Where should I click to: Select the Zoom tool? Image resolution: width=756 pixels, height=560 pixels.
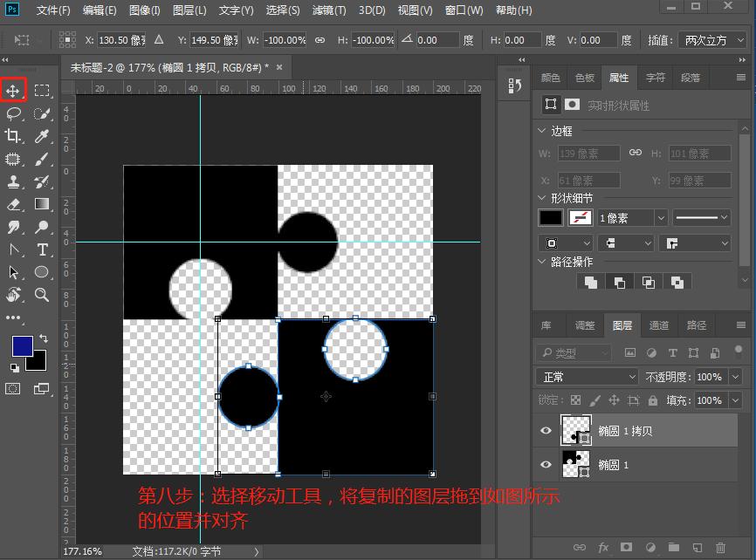[42, 295]
